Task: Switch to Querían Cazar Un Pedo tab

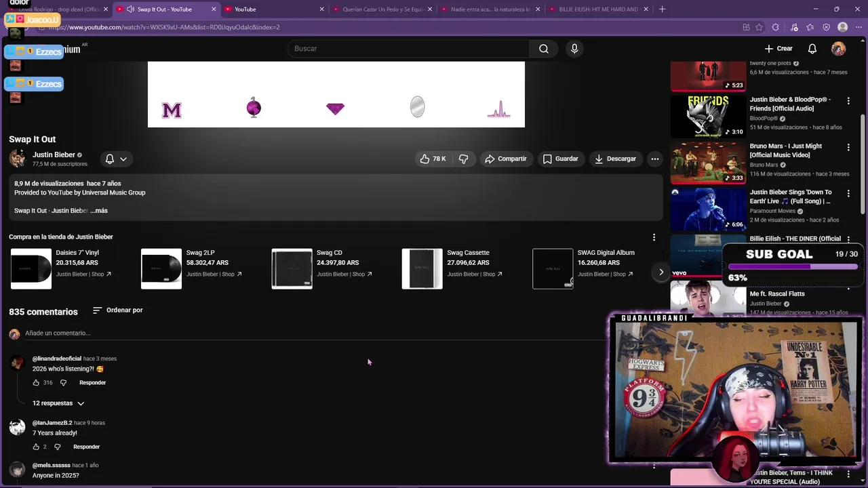Action: tap(383, 9)
